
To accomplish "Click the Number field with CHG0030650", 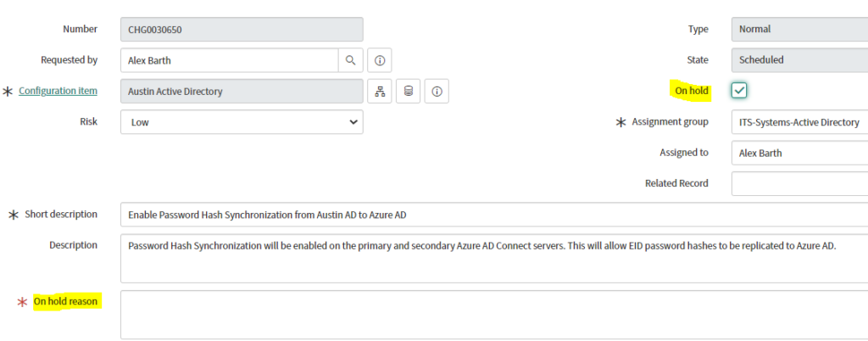I will coord(242,30).
